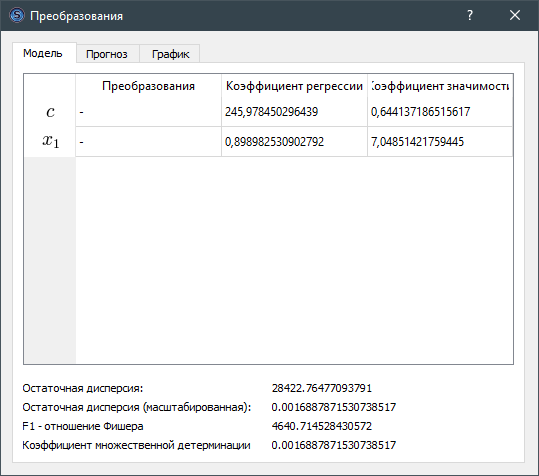Switch to the Модель tab
This screenshot has width=539, height=476.
[x=44, y=53]
